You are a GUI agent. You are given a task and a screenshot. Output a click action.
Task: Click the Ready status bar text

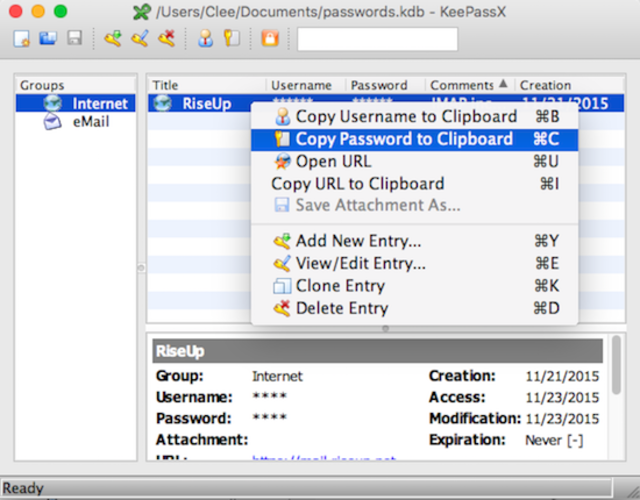click(x=23, y=488)
